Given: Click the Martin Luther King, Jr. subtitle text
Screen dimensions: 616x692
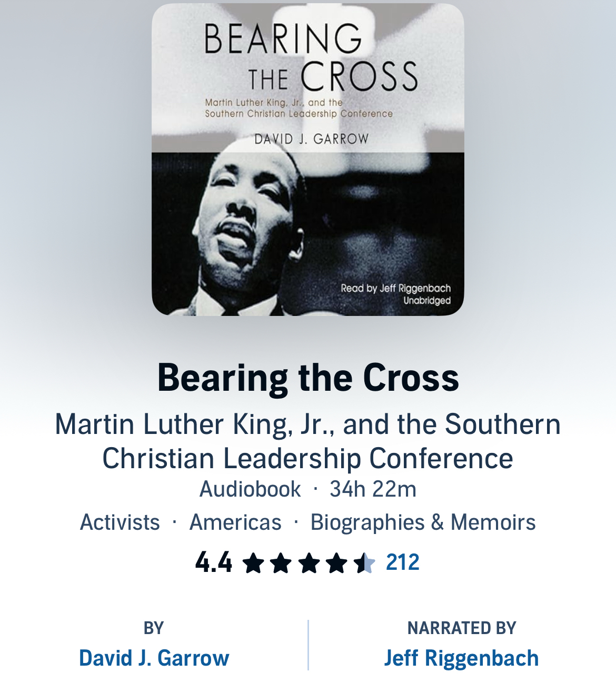Looking at the screenshot, I should 308,441.
